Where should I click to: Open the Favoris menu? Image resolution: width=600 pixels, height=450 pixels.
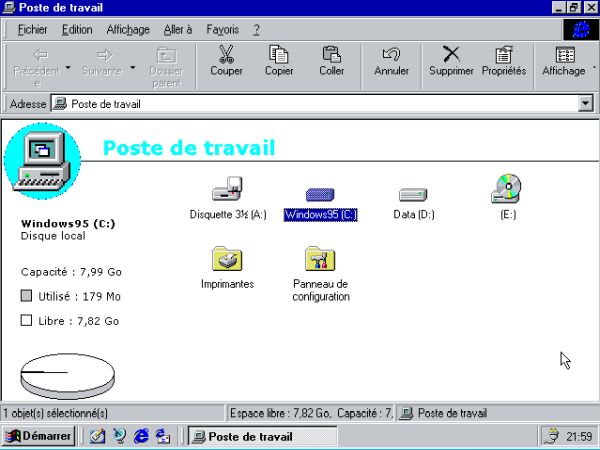coord(222,30)
